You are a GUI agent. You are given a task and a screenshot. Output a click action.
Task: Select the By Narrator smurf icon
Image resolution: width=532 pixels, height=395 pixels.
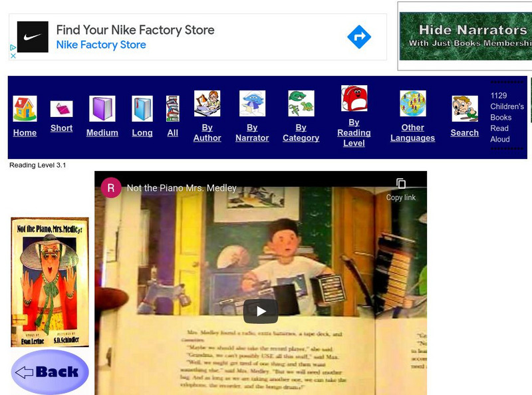252,104
